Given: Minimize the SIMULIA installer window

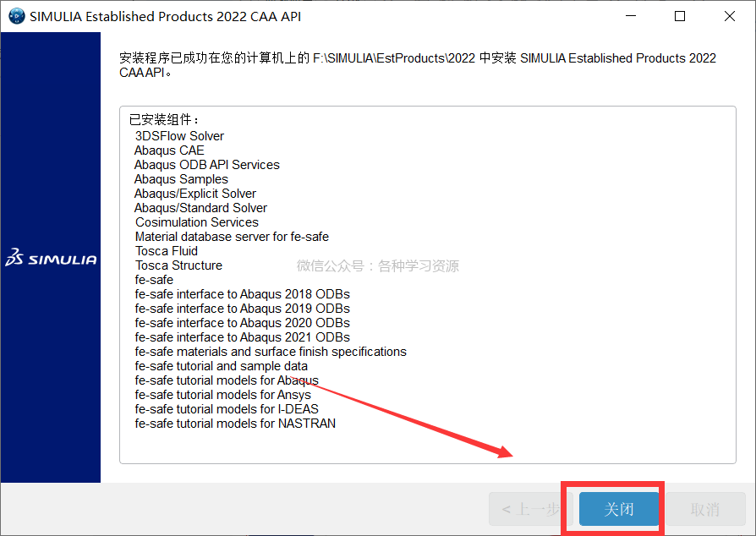Looking at the screenshot, I should (631, 16).
